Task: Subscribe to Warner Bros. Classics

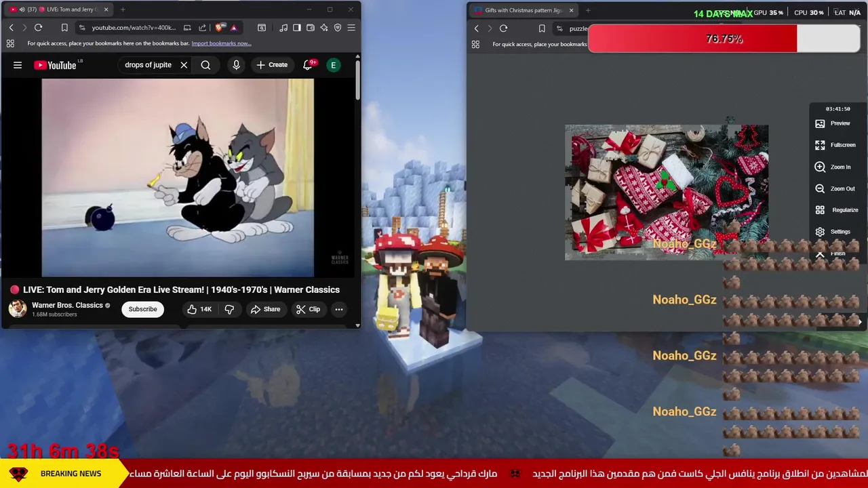Action: 142,309
